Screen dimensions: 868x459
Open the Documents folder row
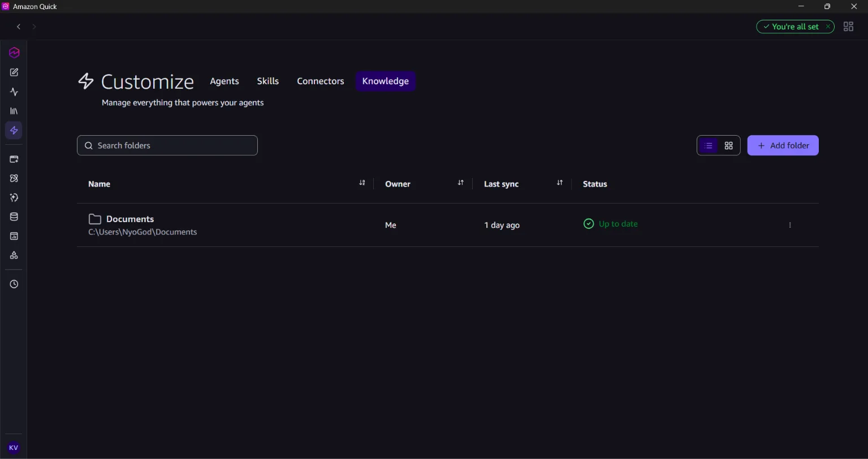coord(448,225)
